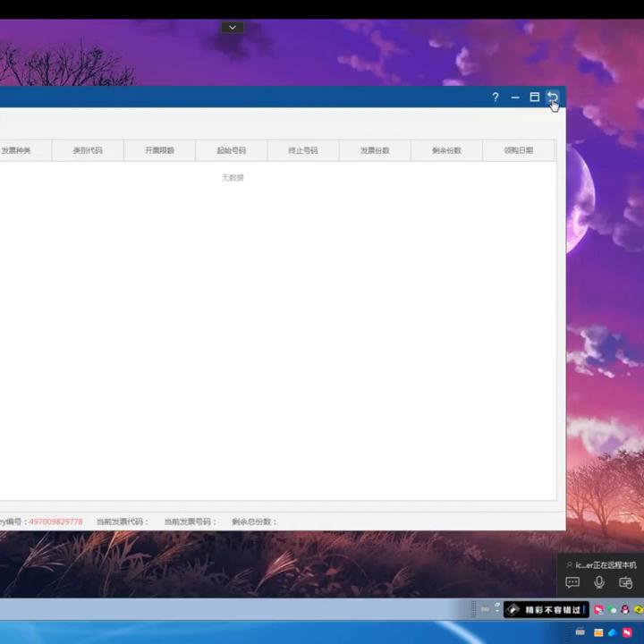The image size is (644, 644).
Task: Click the return arrow icon in title bar
Action: [x=553, y=97]
